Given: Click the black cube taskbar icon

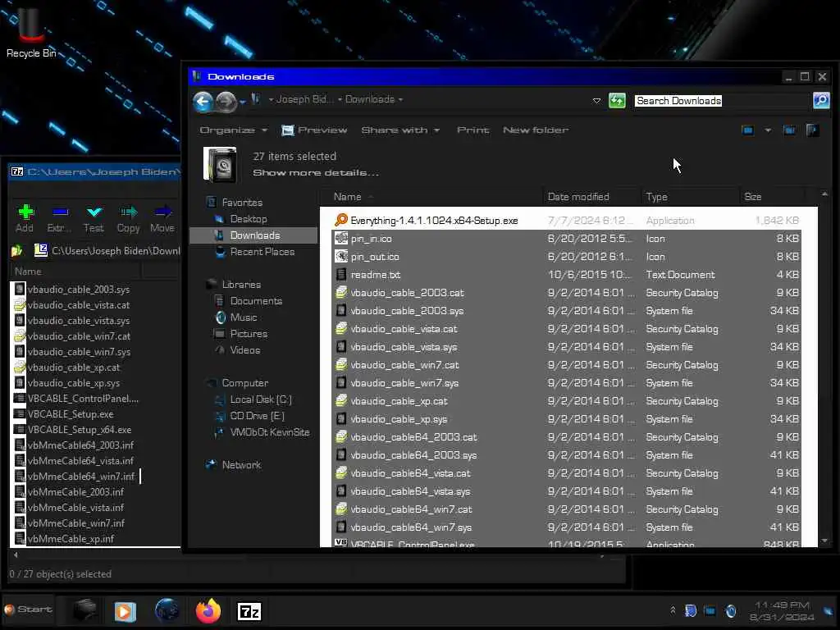Looking at the screenshot, I should 84,610.
